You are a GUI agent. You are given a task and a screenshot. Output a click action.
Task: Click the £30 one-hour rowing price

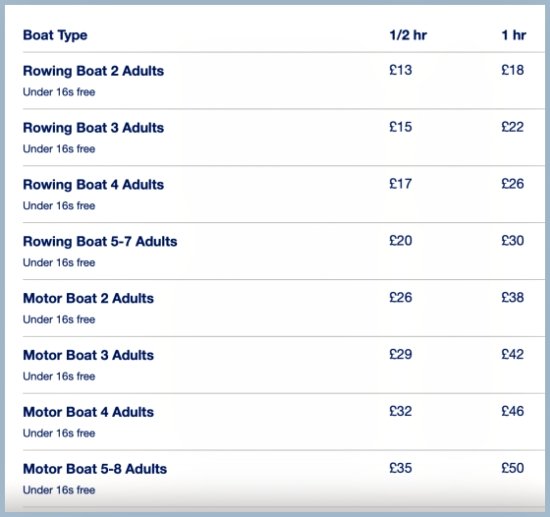(512, 240)
